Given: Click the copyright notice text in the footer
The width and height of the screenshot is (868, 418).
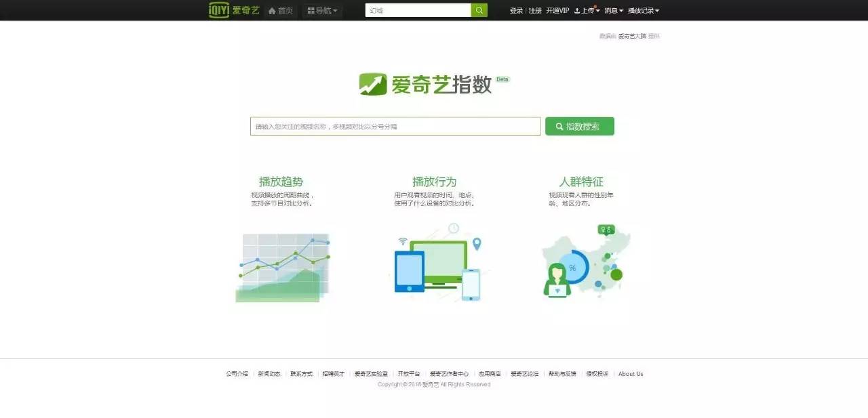Looking at the screenshot, I should (x=434, y=385).
